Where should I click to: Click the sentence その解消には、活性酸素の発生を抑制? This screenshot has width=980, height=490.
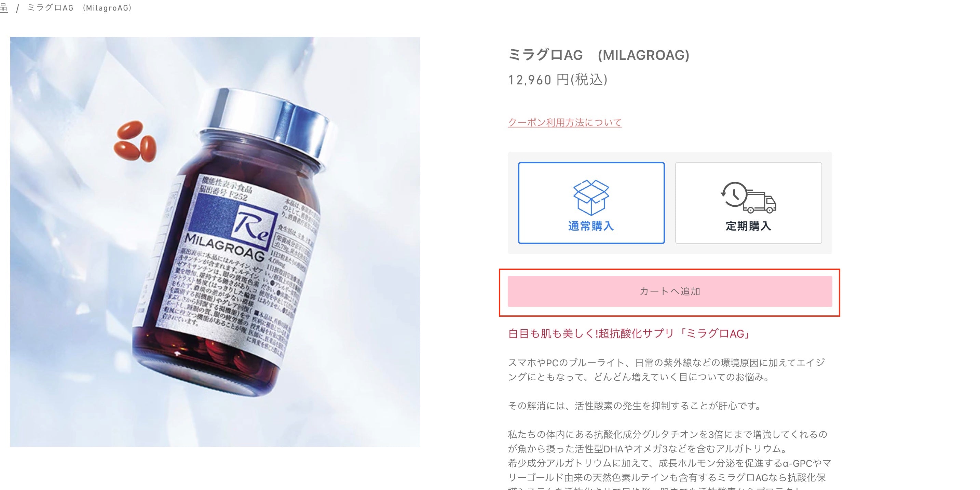point(635,406)
